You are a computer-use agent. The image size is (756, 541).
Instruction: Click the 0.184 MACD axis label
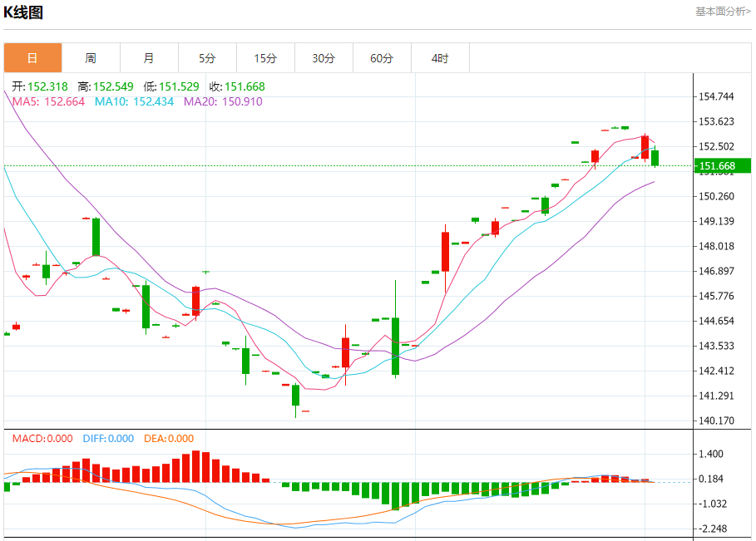(711, 479)
